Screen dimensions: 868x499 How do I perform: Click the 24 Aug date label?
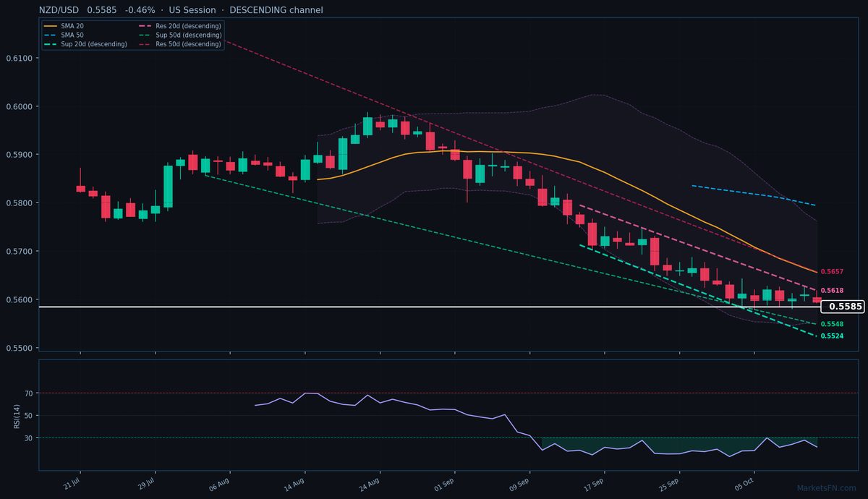click(x=370, y=484)
